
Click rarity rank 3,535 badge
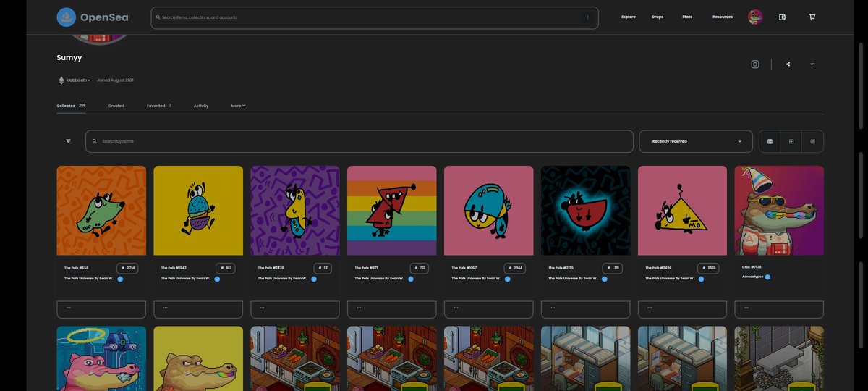[x=709, y=268]
